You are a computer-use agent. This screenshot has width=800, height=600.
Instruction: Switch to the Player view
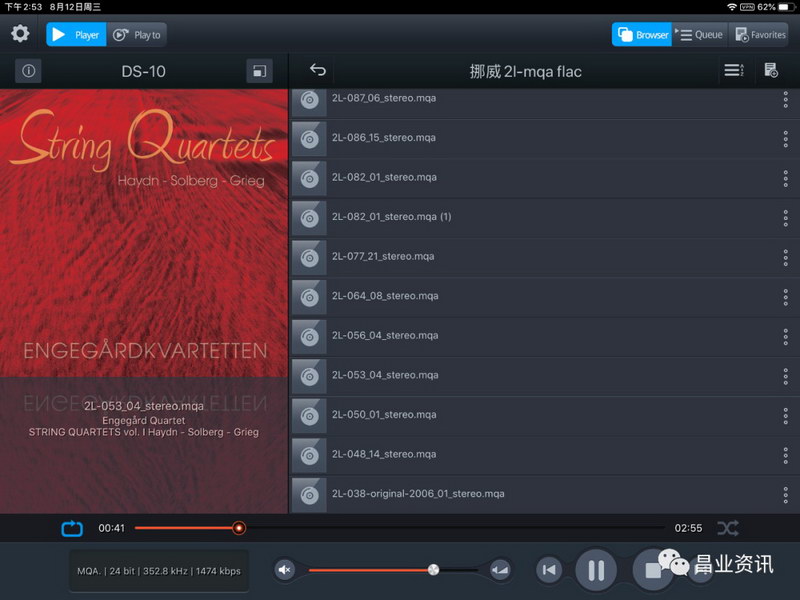[x=76, y=35]
